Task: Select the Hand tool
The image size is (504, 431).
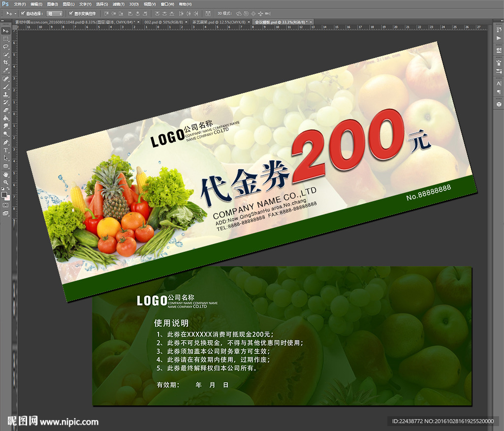Action: click(5, 175)
